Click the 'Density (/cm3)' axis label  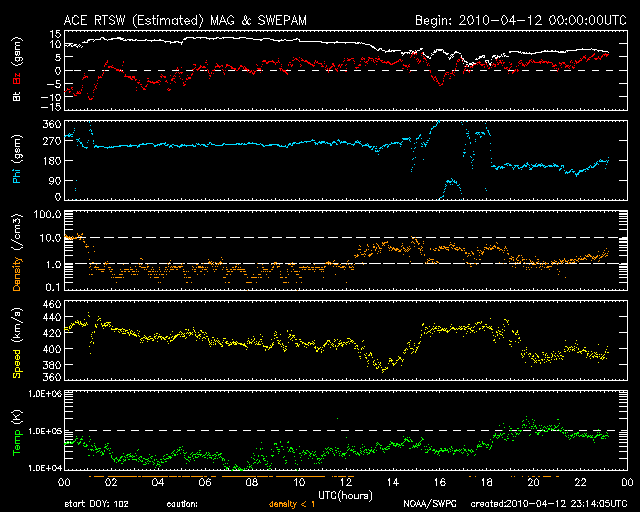coord(17,252)
